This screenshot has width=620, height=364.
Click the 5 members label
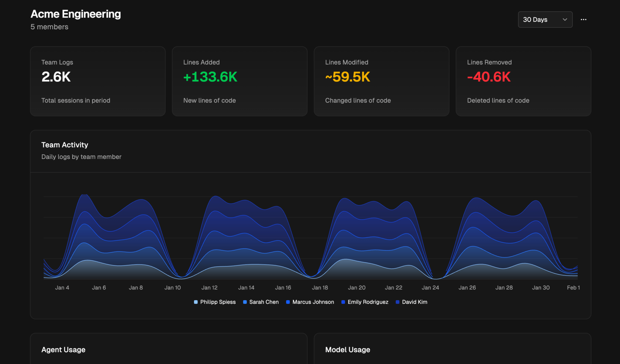49,27
